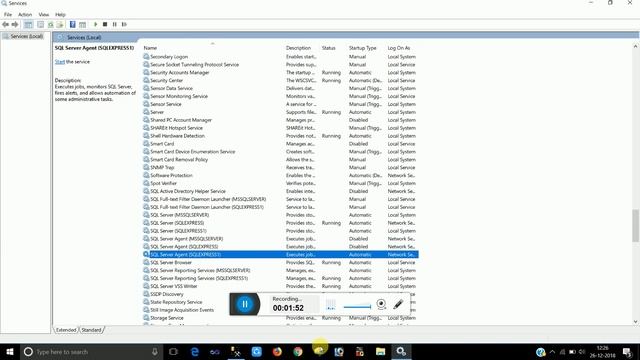Stop the service with the square icon
Screen dimensions: 640x360
(x=105, y=24)
